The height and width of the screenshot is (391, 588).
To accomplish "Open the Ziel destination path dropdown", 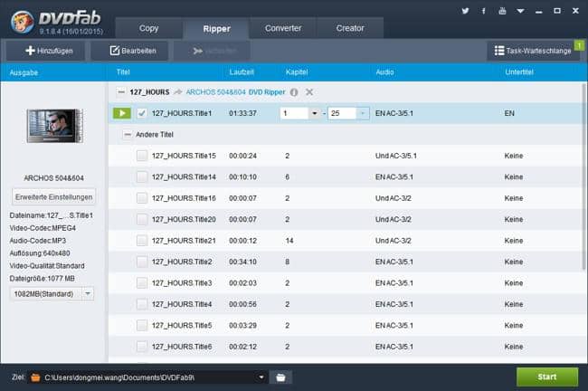I will (x=261, y=377).
